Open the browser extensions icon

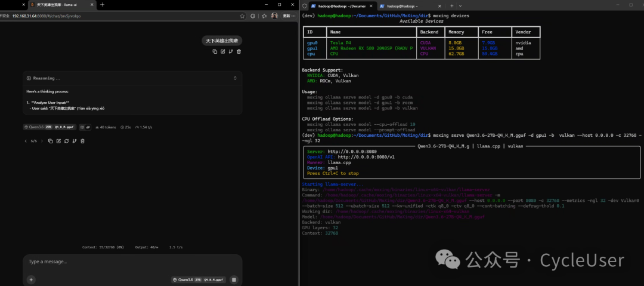pos(253,16)
